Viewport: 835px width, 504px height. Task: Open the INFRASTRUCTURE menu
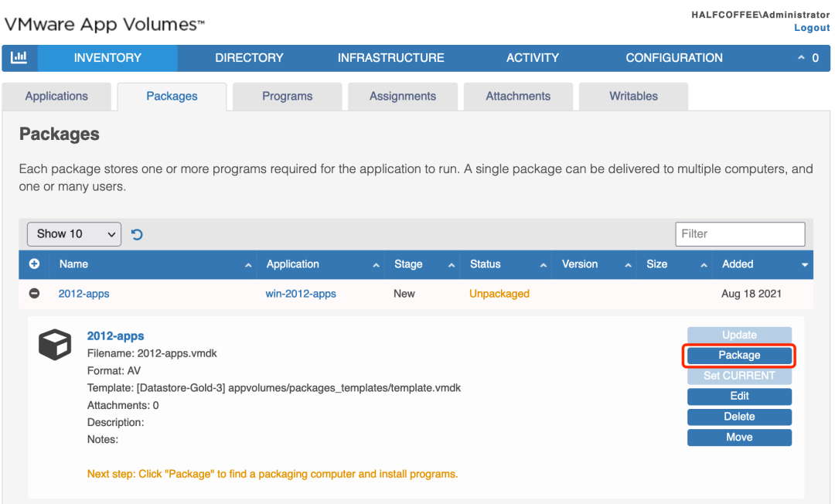tap(391, 58)
